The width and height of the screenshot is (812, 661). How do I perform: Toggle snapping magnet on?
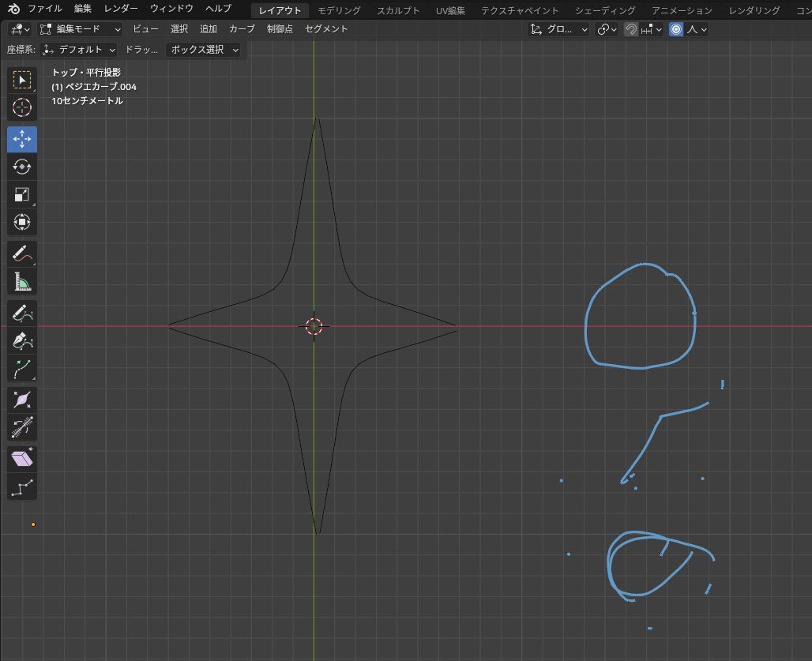(x=631, y=29)
